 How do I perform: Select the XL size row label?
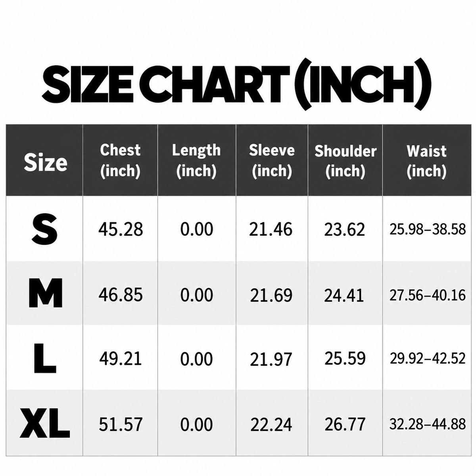pyautogui.click(x=45, y=424)
